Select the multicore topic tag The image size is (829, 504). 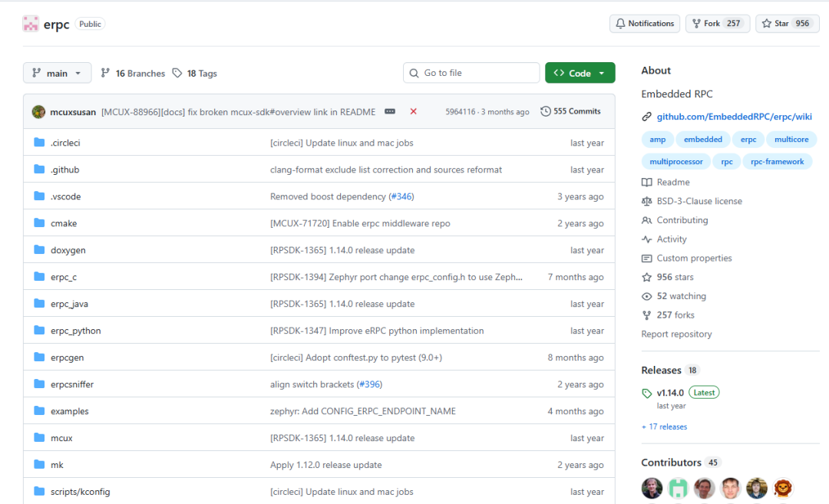coord(791,140)
